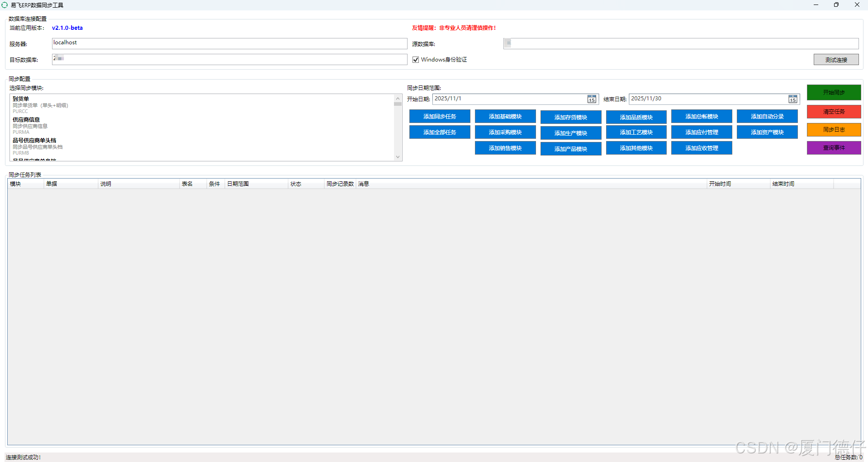Viewport: 868px width, 462px height.
Task: Click the purple 查询事件 button
Action: point(834,147)
